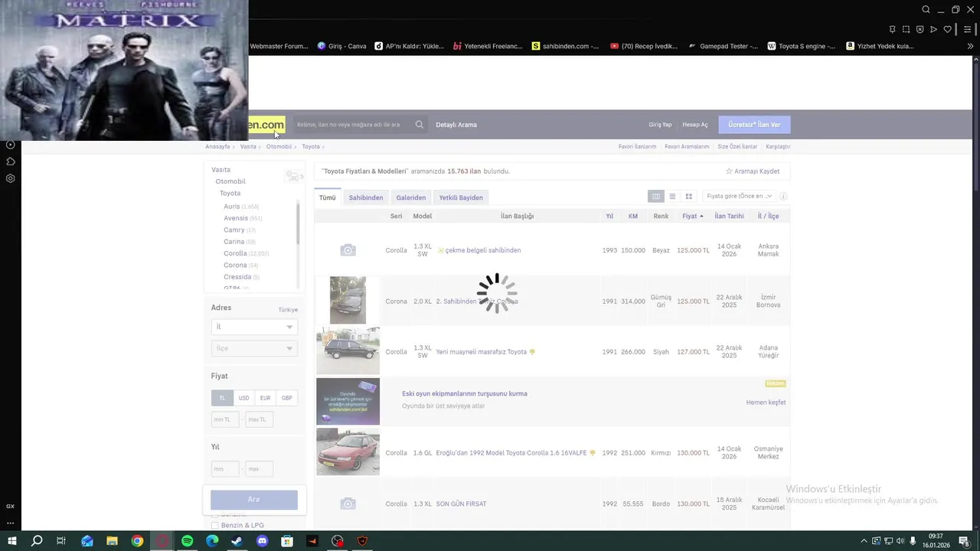The image size is (980, 551).
Task: Open Steam from the taskbar
Action: click(x=237, y=541)
